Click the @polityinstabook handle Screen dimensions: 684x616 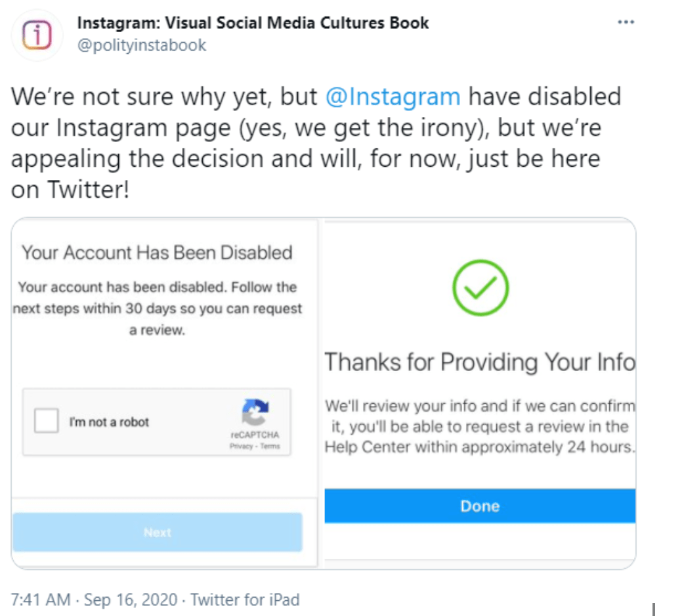click(142, 45)
